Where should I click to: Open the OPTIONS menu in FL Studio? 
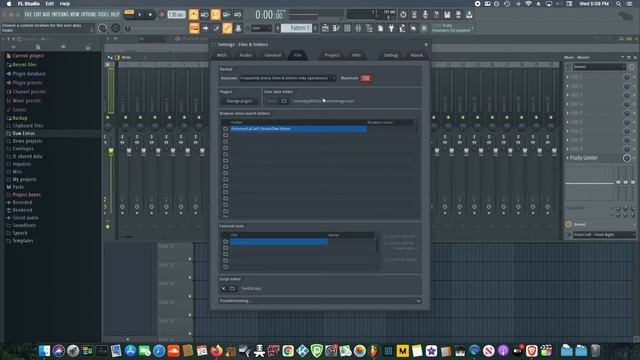click(x=88, y=14)
